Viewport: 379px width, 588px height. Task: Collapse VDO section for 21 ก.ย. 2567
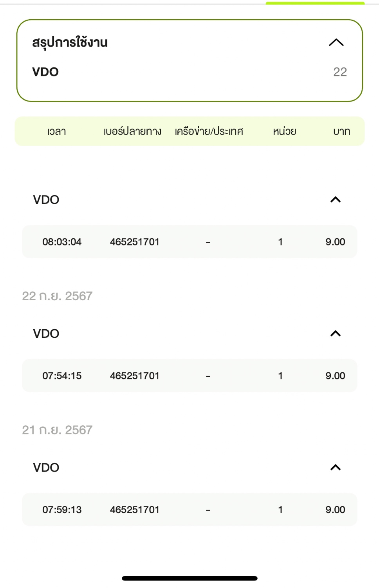(x=336, y=467)
